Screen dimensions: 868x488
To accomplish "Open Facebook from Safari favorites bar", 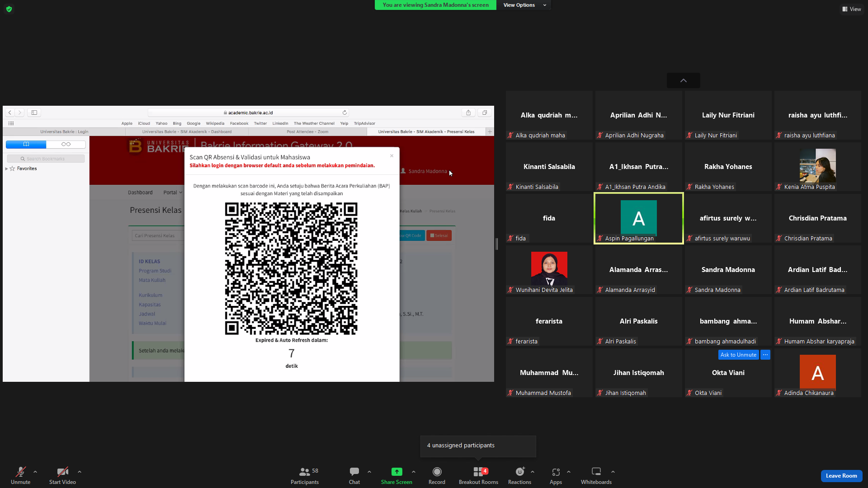I will 239,123.
